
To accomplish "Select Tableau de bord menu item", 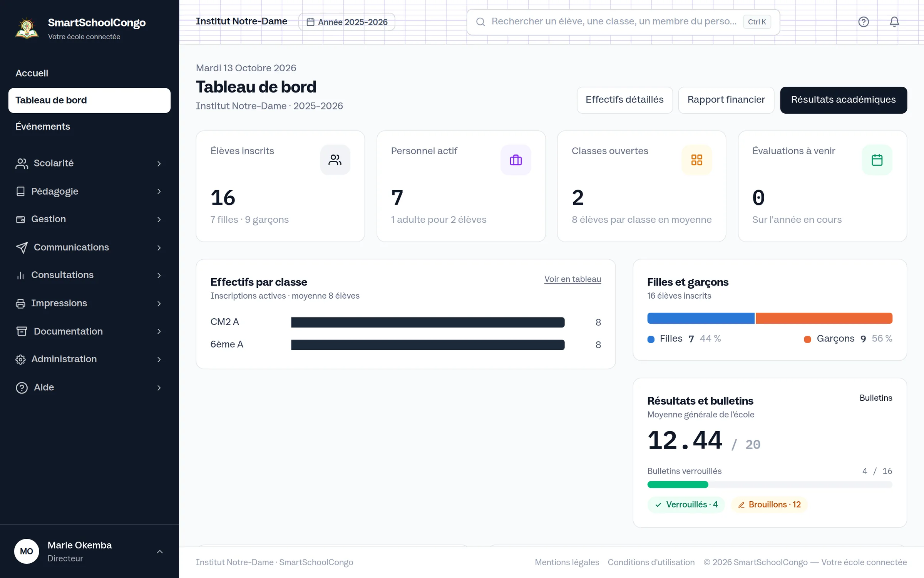I will (x=89, y=101).
